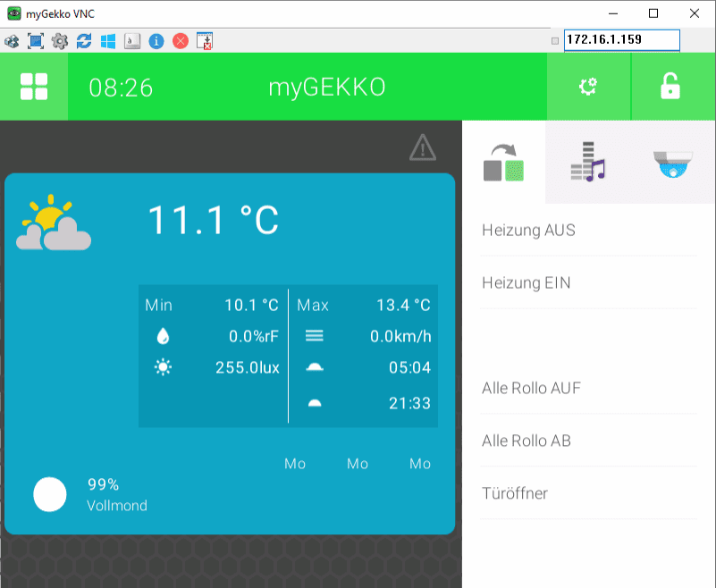The image size is (716, 588).
Task: Click the 0.0%rF humidity value
Action: pyautogui.click(x=254, y=337)
